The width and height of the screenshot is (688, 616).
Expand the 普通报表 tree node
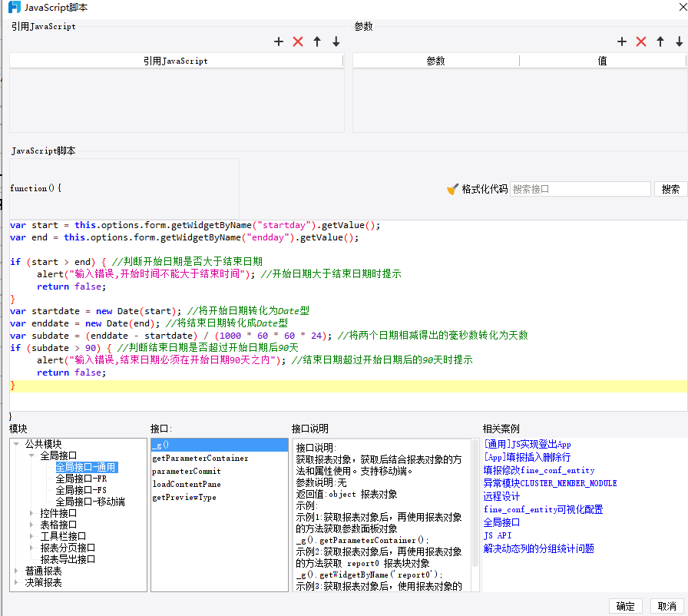coord(16,571)
